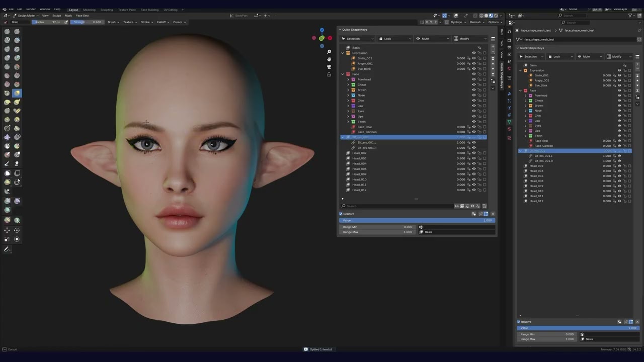Image resolution: width=644 pixels, height=362 pixels.
Task: Open UV Editing workspace tab
Action: [170, 10]
